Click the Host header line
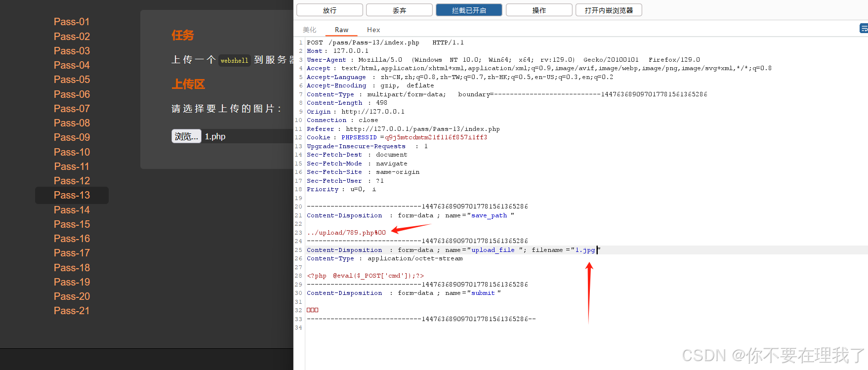Image resolution: width=868 pixels, height=370 pixels. (337, 51)
